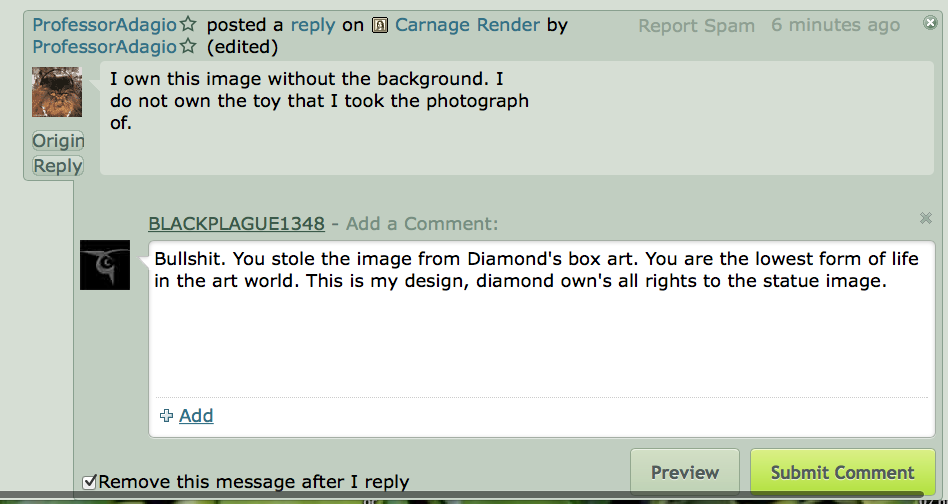Open ProfessorAdagio's avatar thumbnail

[x=57, y=92]
